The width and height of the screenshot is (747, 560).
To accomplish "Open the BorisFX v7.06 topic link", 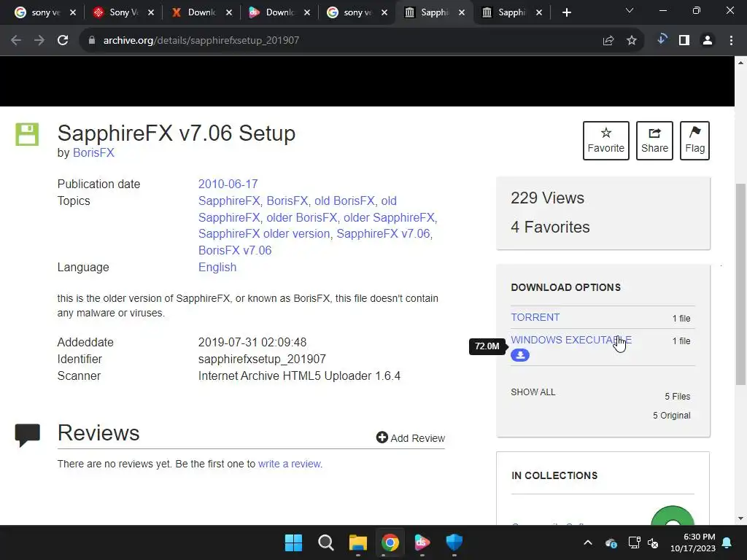I will pos(235,251).
